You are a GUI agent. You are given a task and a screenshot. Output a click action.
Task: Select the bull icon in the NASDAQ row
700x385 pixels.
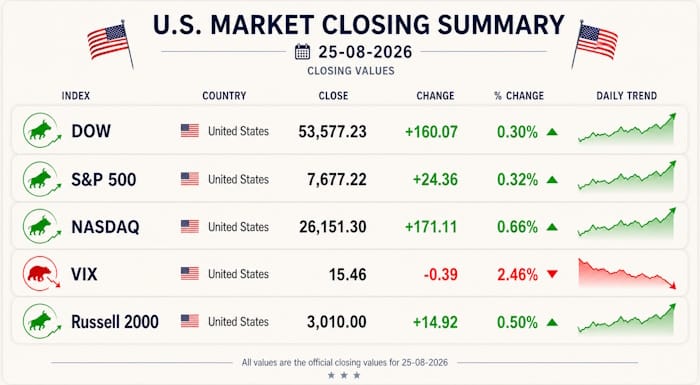click(x=42, y=226)
